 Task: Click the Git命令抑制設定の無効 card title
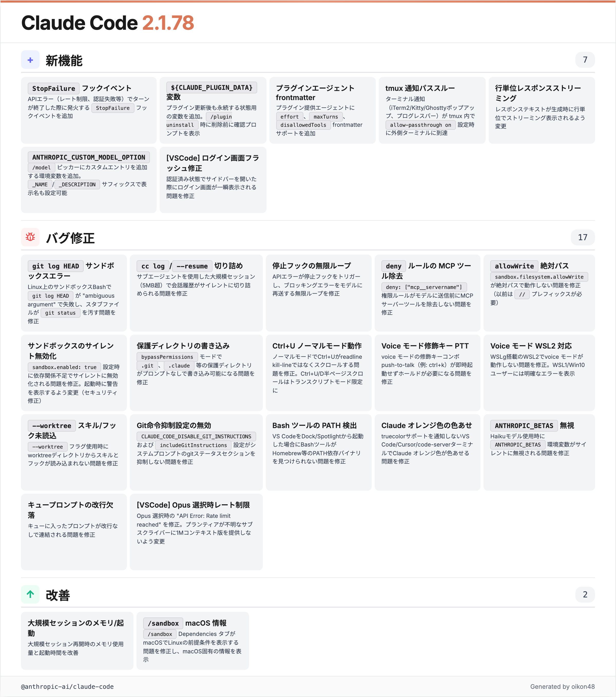point(174,425)
